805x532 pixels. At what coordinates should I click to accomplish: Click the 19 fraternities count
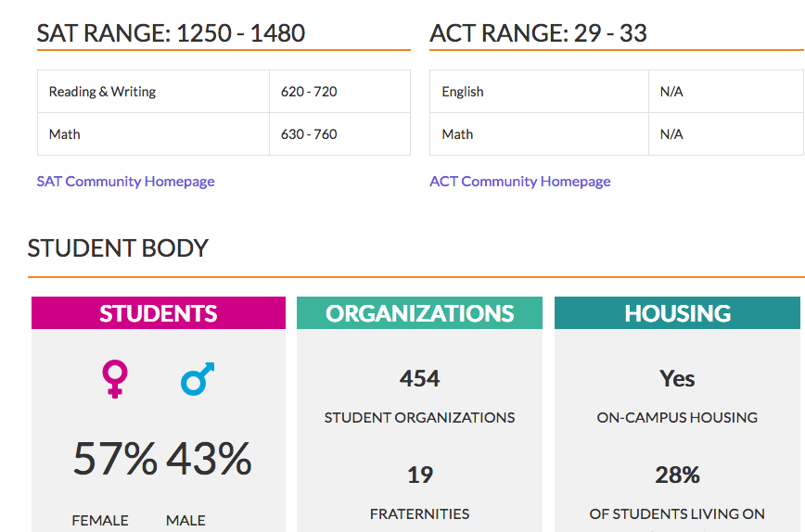(x=419, y=475)
